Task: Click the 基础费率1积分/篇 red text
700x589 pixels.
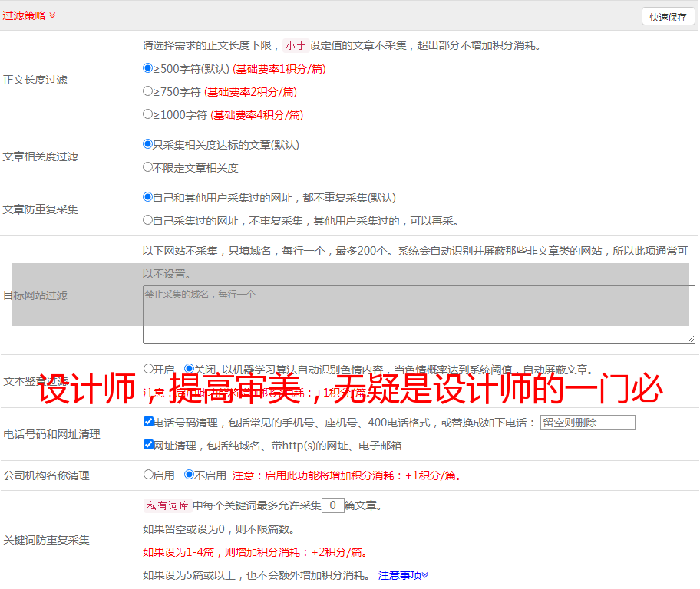Action: click(279, 69)
